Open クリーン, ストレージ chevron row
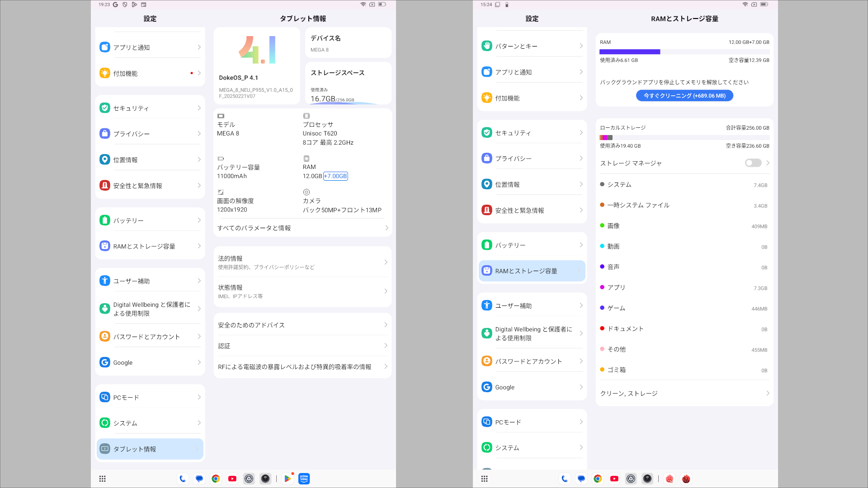This screenshot has width=868, height=488. pyautogui.click(x=684, y=394)
